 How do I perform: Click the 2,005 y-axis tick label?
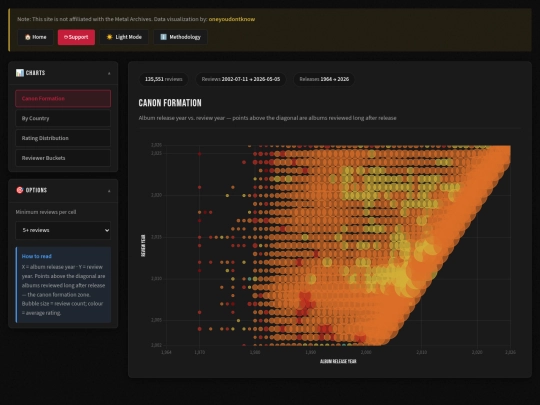[156, 320]
